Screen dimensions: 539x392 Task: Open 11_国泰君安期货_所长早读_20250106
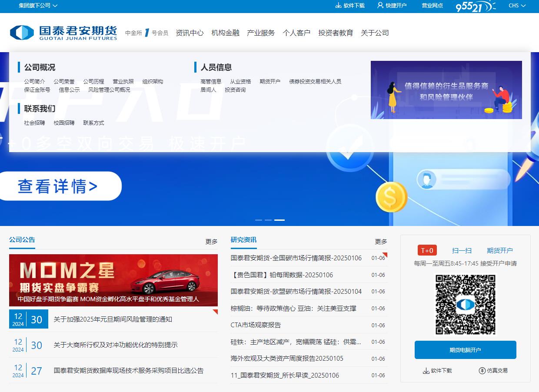285,375
